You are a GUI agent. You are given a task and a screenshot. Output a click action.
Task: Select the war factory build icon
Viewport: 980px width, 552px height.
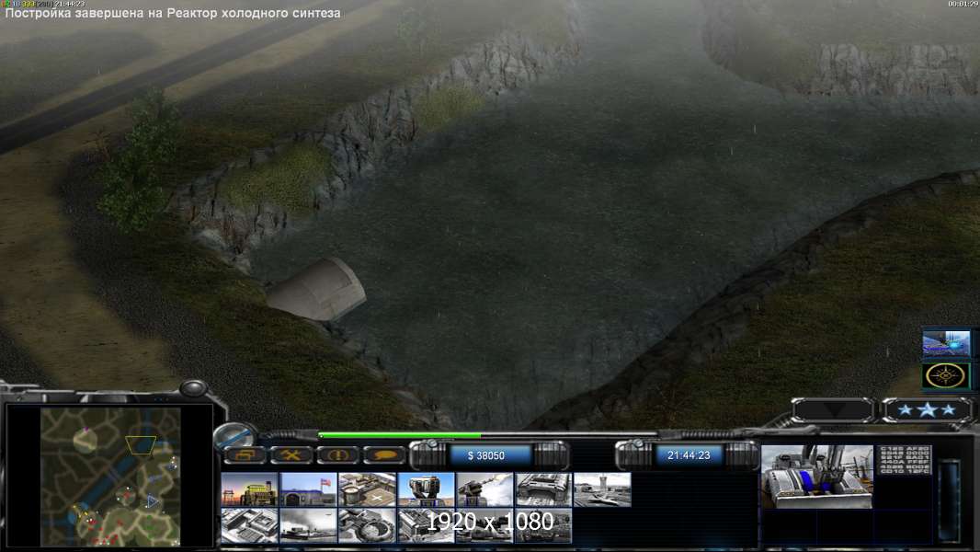pyautogui.click(x=543, y=489)
